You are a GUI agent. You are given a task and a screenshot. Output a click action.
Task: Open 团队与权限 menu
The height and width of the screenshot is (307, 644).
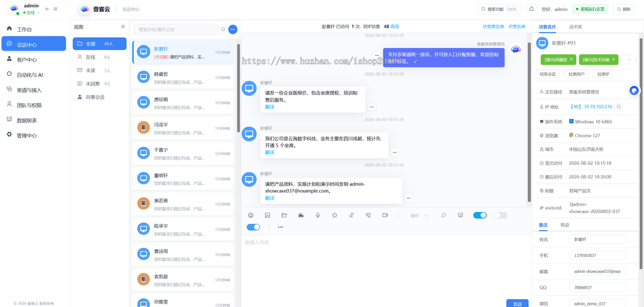coord(33,105)
